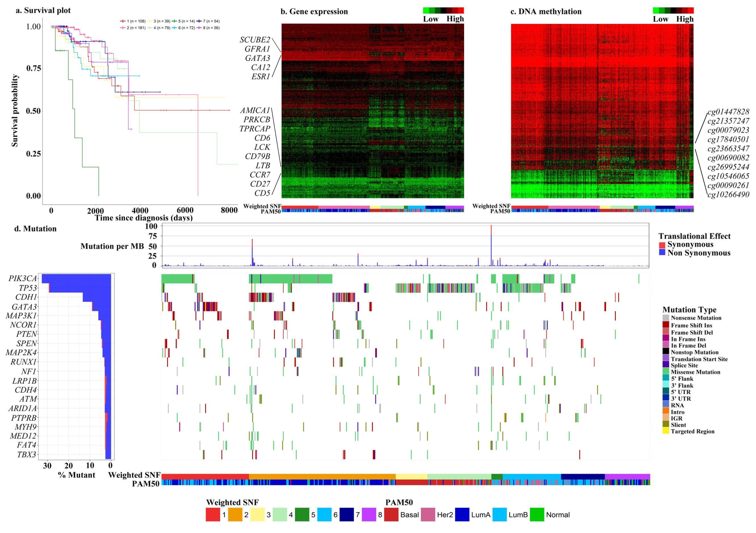
Task: Click the DNA methylation color scale bar
Action: click(673, 11)
